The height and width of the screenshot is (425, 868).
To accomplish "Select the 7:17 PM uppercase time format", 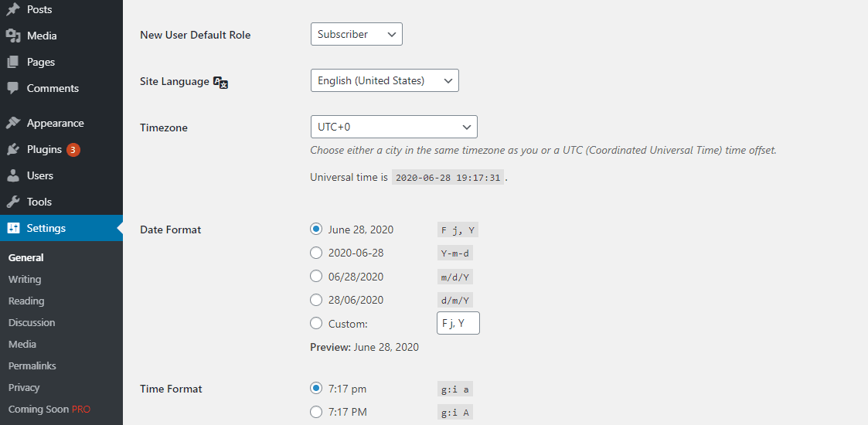I will (x=316, y=412).
